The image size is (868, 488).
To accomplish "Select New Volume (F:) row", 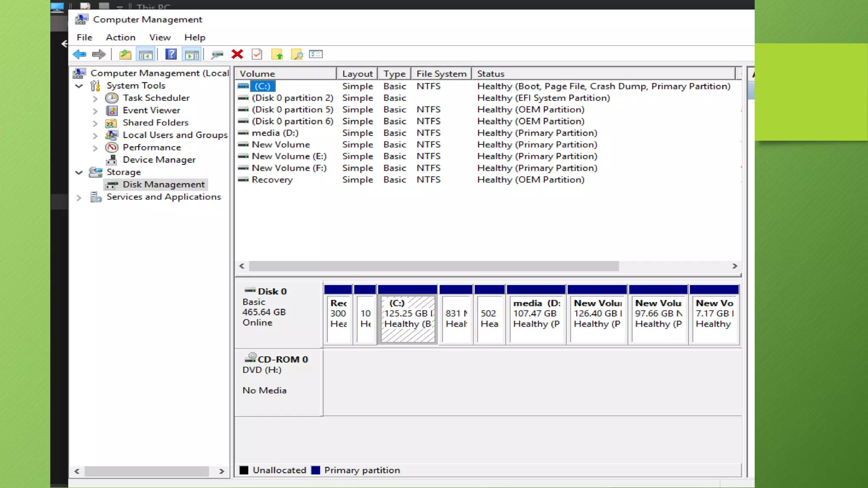I will click(488, 168).
